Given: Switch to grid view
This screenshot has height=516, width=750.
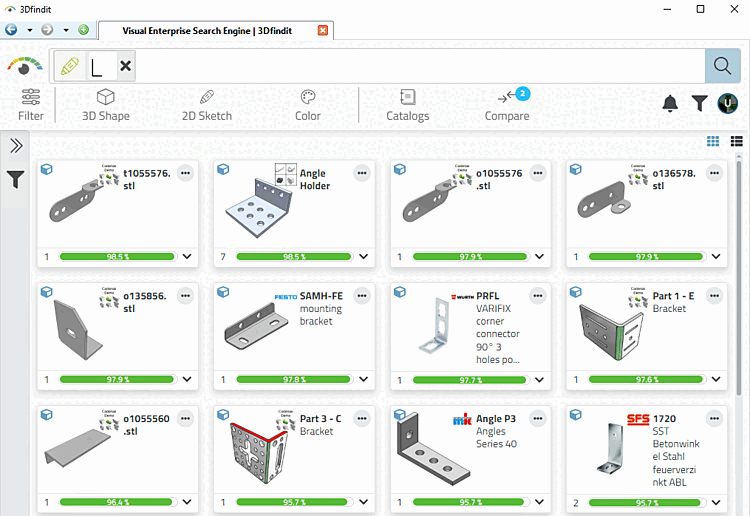Looking at the screenshot, I should 713,141.
